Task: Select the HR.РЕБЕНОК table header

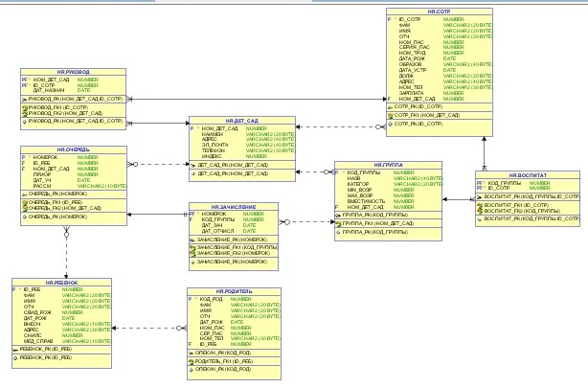Action: pos(61,283)
